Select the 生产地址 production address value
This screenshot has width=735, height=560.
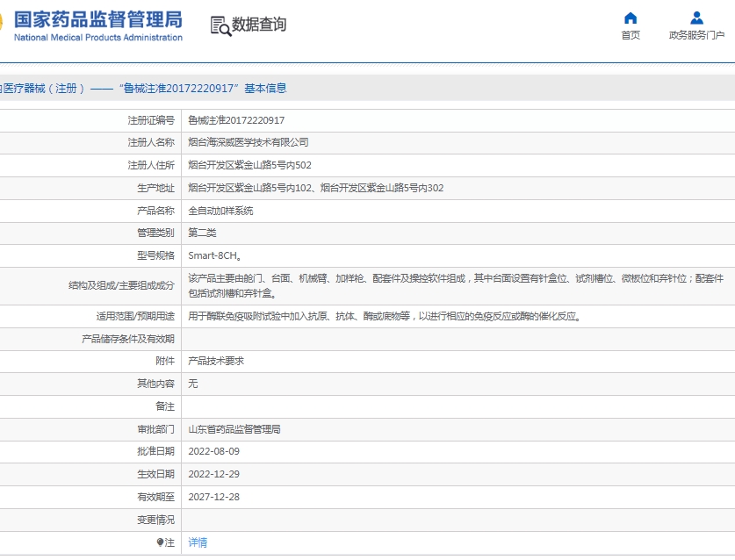point(316,188)
